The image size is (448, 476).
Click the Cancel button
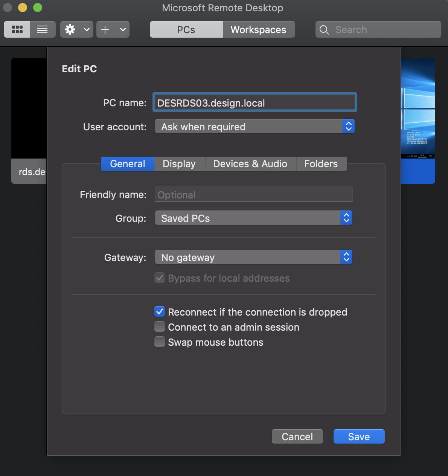pos(297,436)
